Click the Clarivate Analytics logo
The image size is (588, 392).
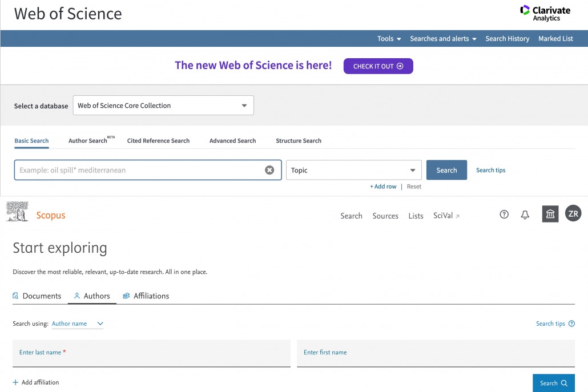[545, 14]
